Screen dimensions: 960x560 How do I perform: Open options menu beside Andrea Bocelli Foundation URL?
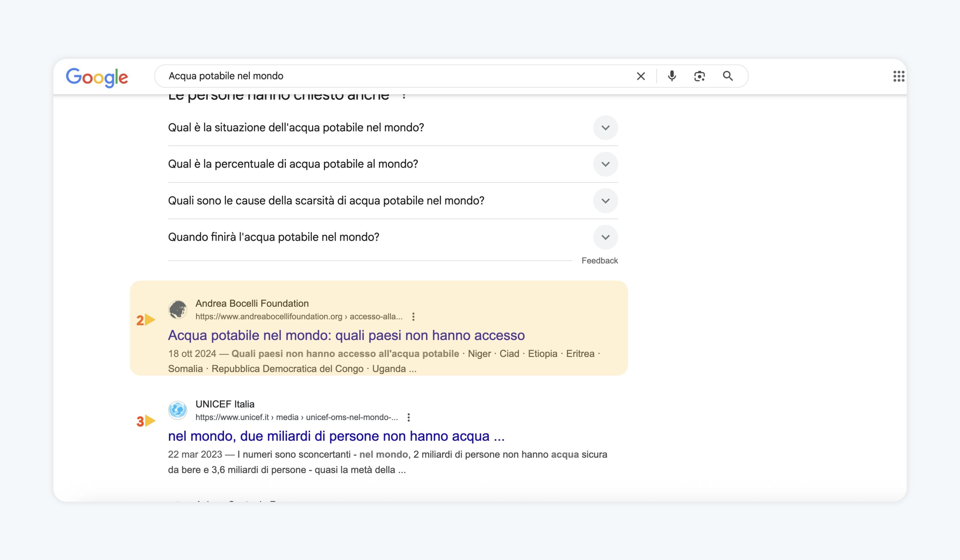[x=413, y=316]
